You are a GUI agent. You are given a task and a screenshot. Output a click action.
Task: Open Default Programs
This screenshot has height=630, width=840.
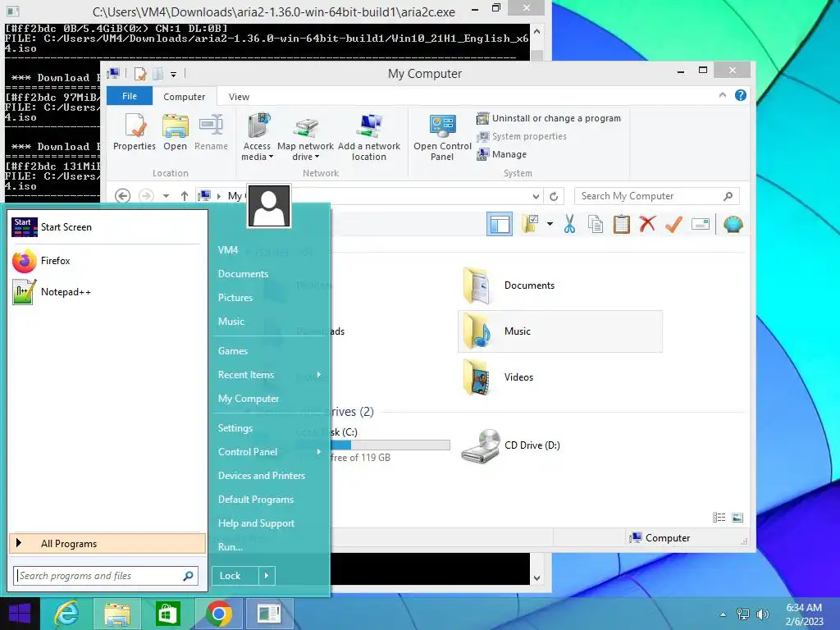tap(256, 500)
